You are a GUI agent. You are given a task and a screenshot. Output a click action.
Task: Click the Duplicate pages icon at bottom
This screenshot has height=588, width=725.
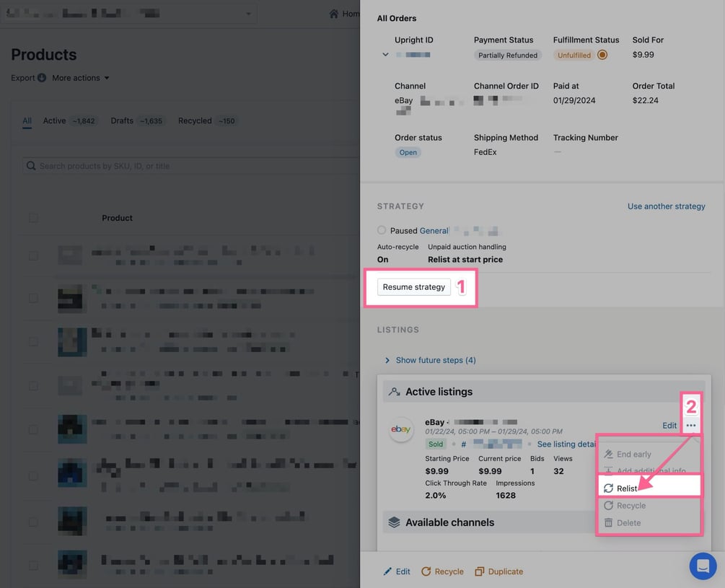480,571
